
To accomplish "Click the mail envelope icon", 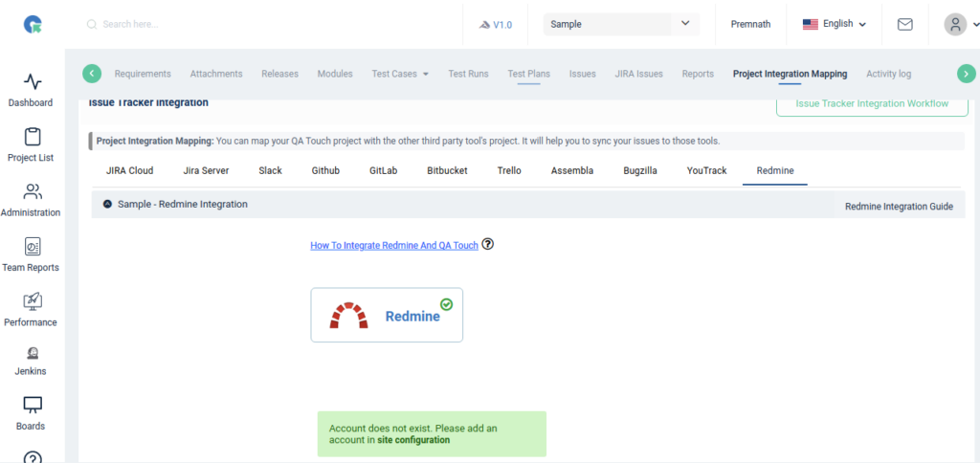I will click(x=904, y=25).
